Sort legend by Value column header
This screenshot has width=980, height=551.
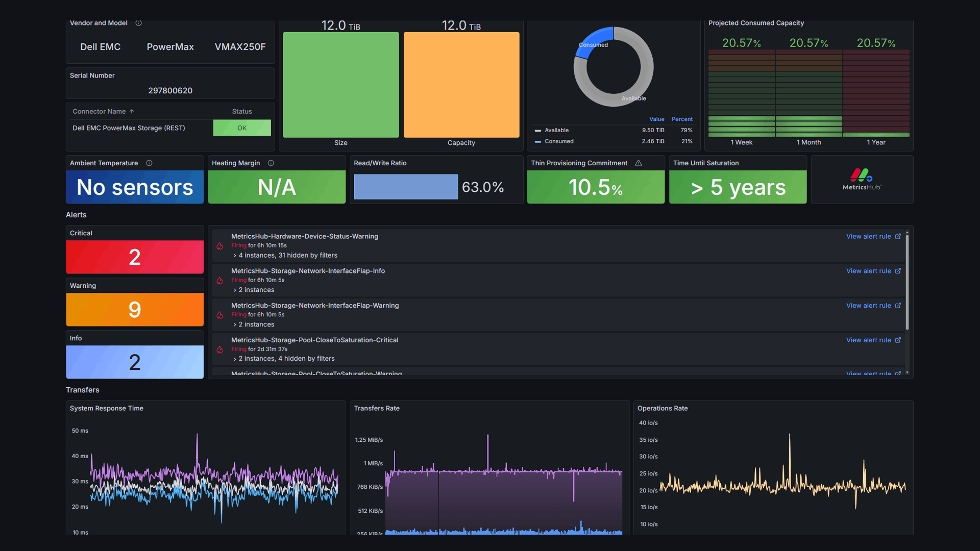[656, 119]
